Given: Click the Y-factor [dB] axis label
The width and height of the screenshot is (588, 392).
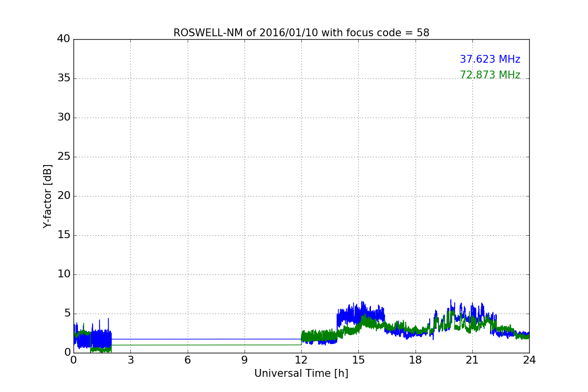Looking at the screenshot, I should (48, 196).
